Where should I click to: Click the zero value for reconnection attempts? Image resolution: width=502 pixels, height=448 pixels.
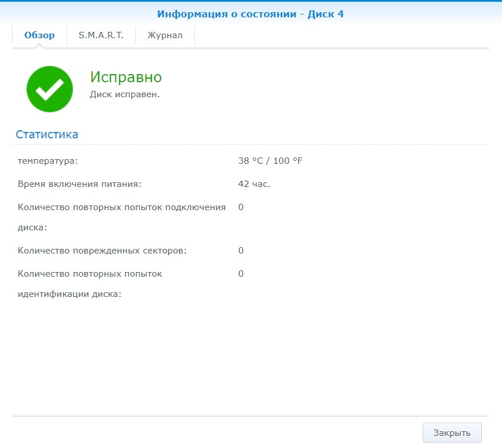coord(241,207)
